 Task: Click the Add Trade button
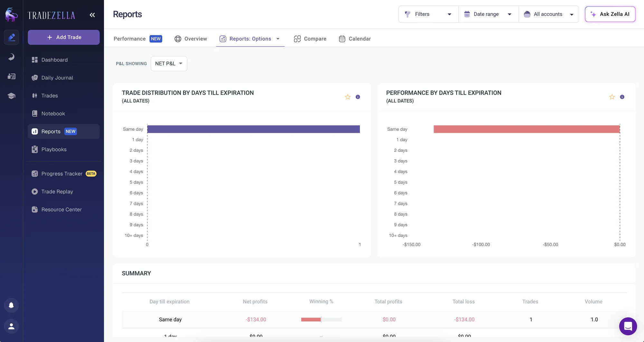[63, 37]
